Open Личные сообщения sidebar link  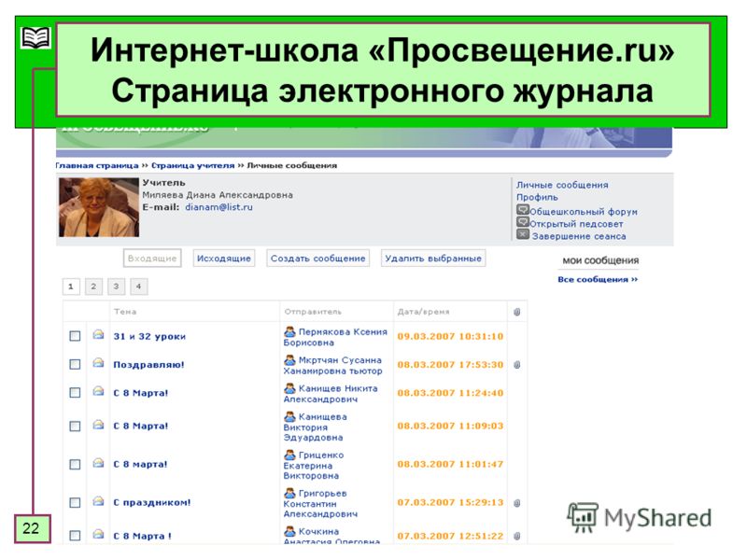click(562, 185)
